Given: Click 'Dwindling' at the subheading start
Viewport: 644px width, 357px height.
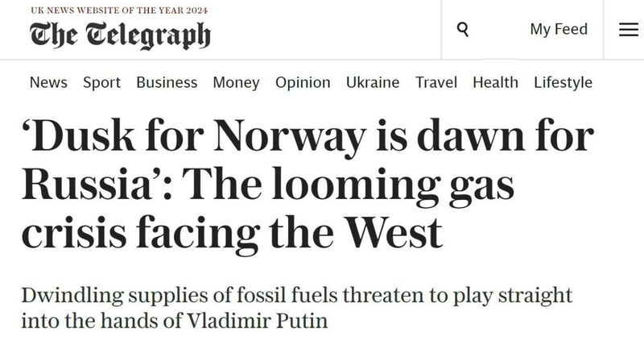Looking at the screenshot, I should (x=72, y=296).
